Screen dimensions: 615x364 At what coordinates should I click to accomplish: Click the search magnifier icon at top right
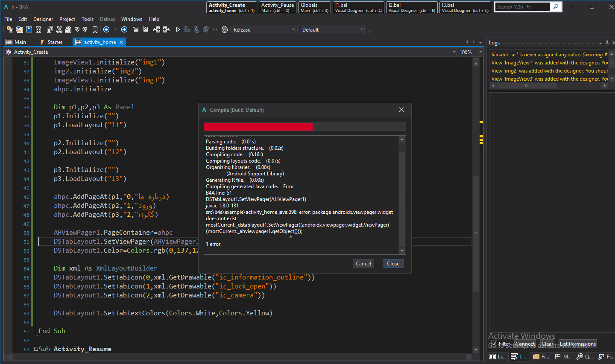556,7
